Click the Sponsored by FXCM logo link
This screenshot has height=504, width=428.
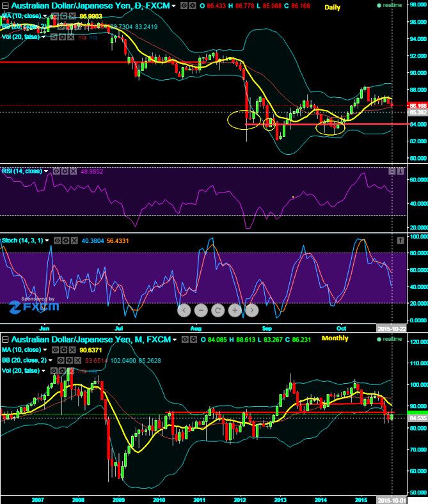click(x=34, y=304)
